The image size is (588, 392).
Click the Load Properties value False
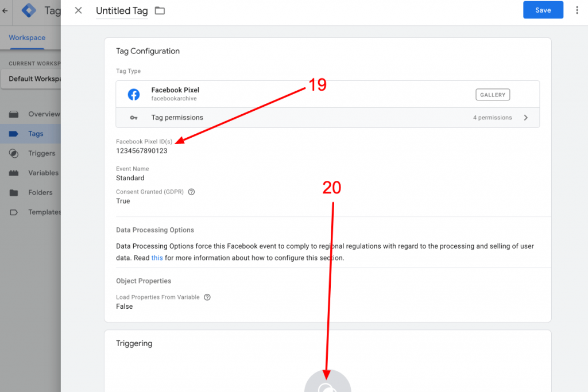point(125,306)
